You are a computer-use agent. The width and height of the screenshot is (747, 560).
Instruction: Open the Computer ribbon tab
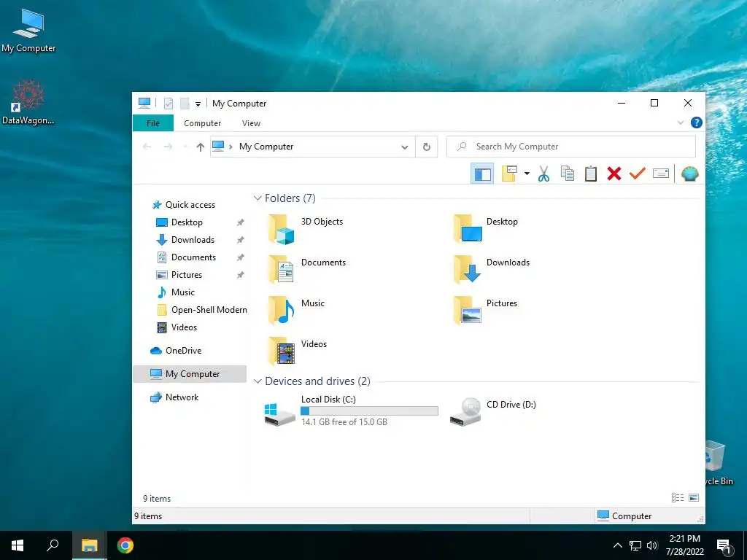203,122
